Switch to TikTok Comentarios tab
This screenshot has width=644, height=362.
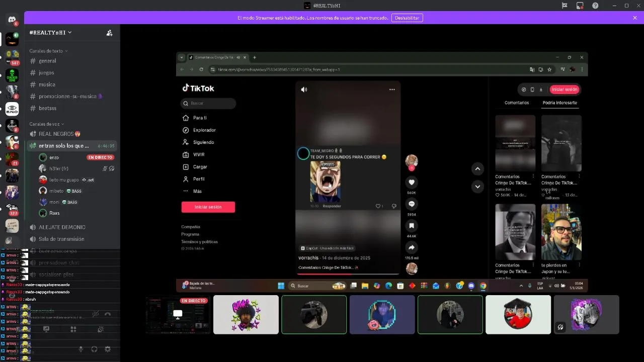(x=517, y=103)
